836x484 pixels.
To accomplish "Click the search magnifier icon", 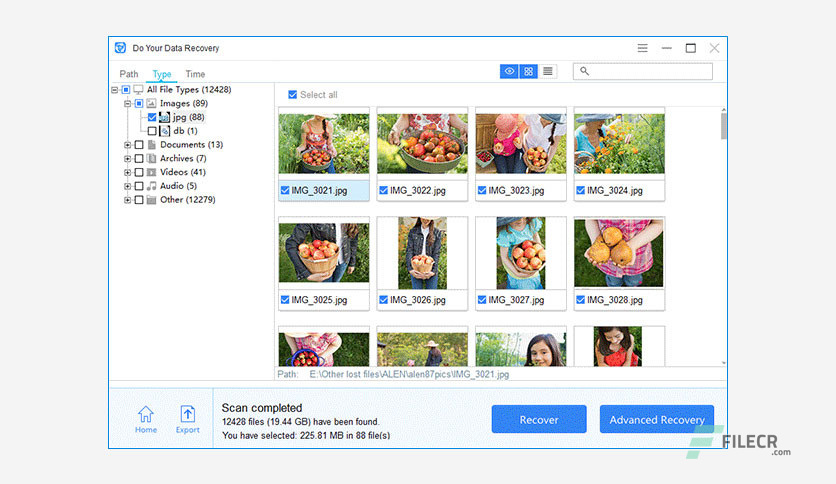I will coord(584,71).
